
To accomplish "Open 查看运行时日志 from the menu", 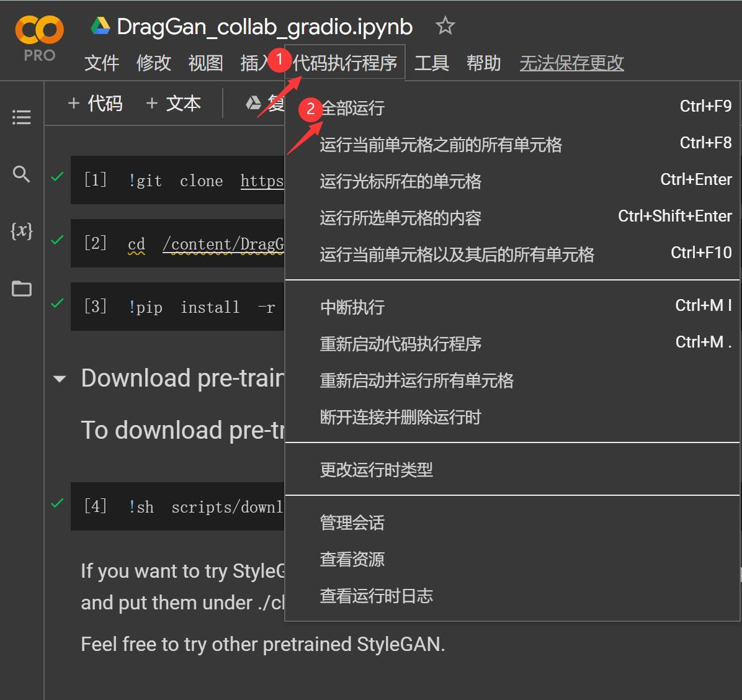I will point(512,595).
